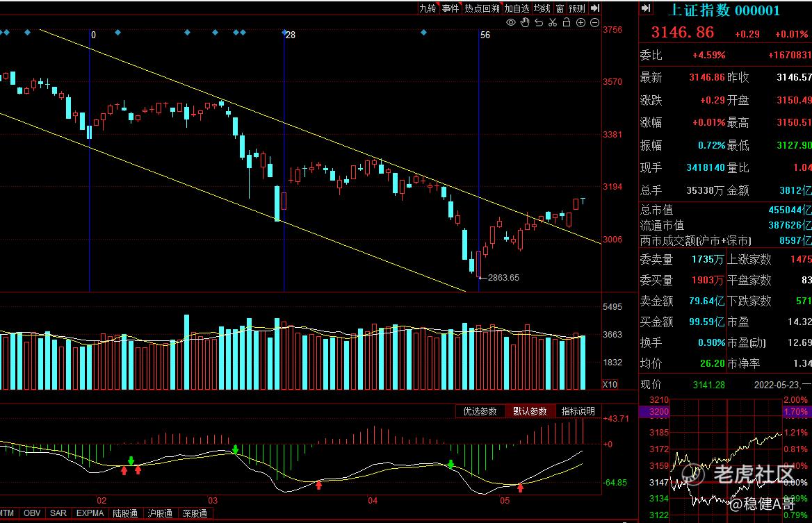Click the 总市值 value 455044亿

pyautogui.click(x=790, y=210)
